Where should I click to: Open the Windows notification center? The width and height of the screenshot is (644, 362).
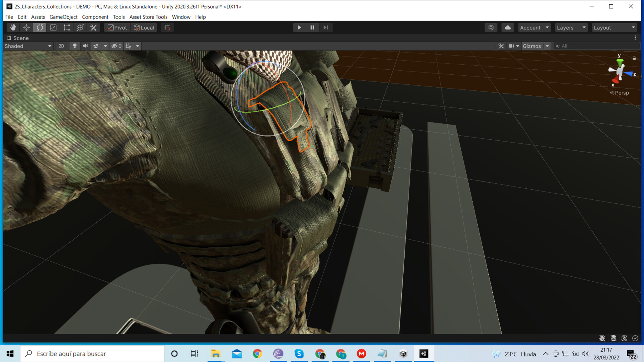click(631, 354)
